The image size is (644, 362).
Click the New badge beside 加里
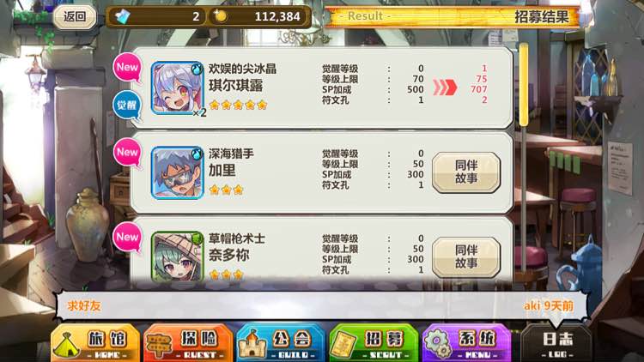tap(127, 153)
